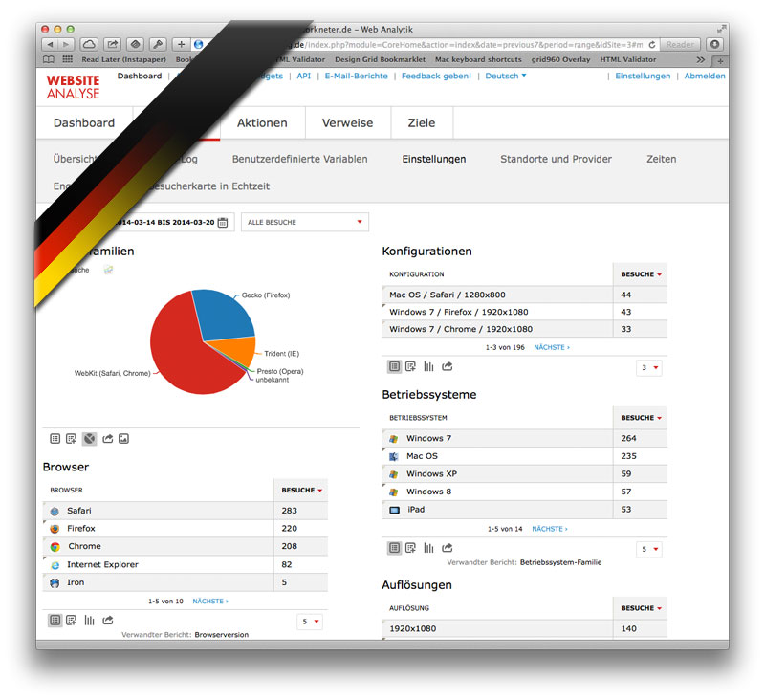
Task: Export the Konfigurationen report
Action: (447, 366)
